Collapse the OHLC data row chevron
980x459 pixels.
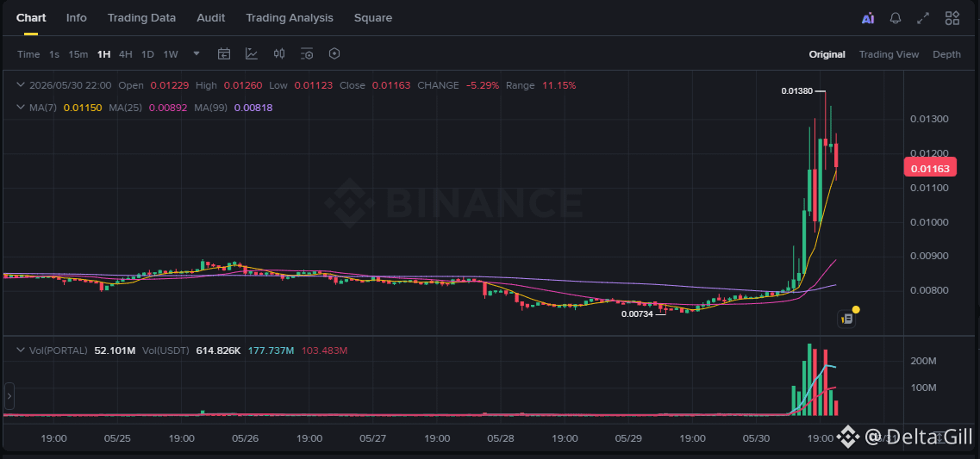point(20,85)
